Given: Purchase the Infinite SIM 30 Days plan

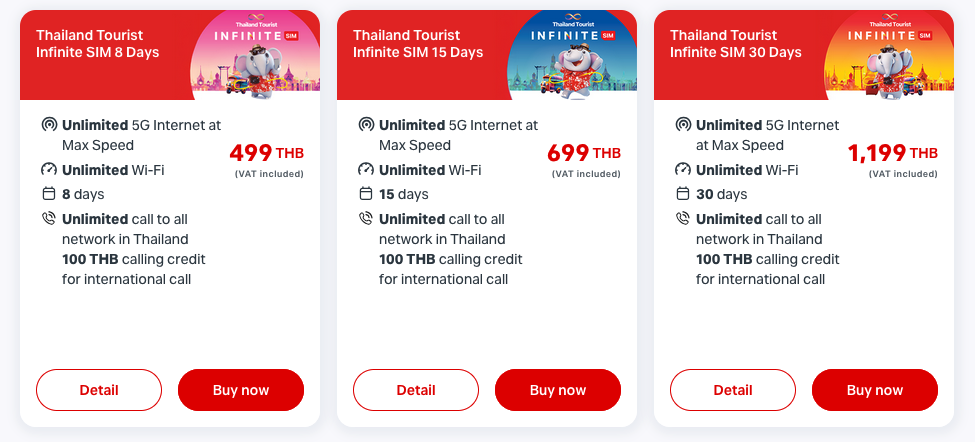Looking at the screenshot, I should (874, 390).
